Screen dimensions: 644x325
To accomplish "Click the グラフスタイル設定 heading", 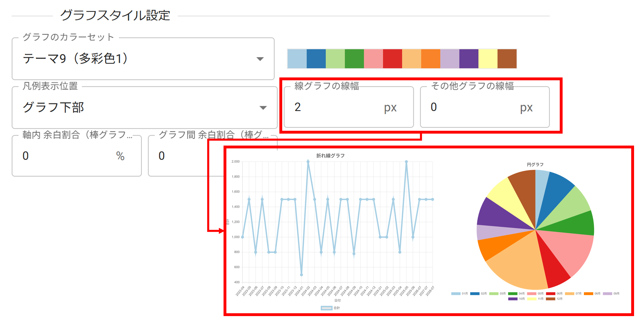I will point(115,15).
